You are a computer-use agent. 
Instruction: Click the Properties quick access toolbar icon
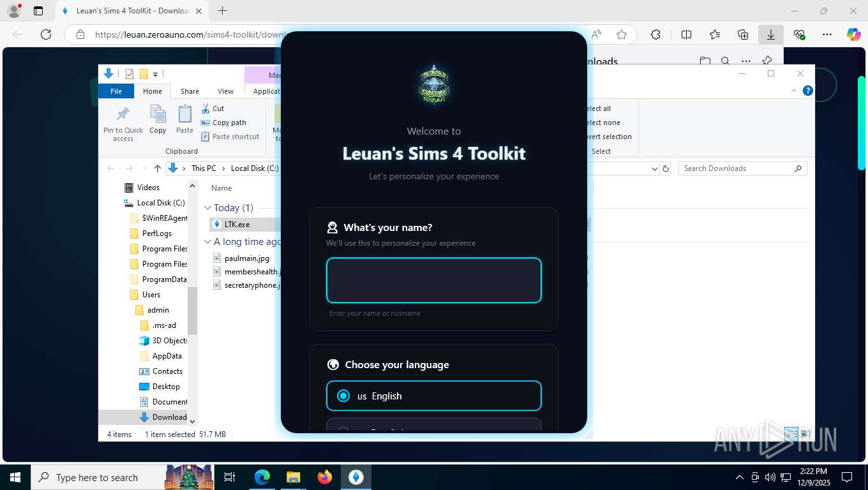(130, 74)
